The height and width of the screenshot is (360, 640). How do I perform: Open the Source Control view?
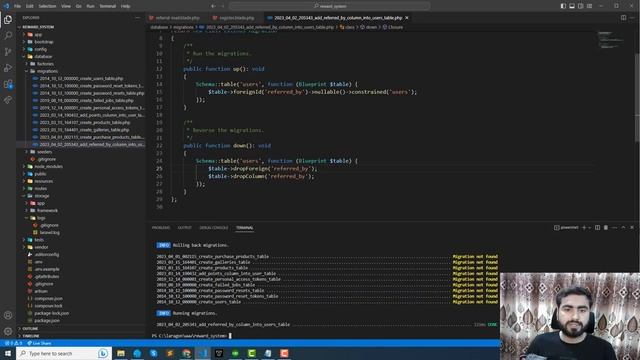tap(8, 52)
